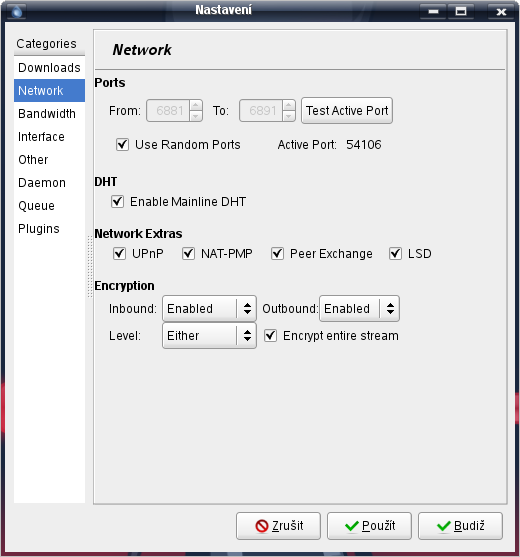
Task: Click the green checkmark icon on Použít
Action: [x=352, y=526]
